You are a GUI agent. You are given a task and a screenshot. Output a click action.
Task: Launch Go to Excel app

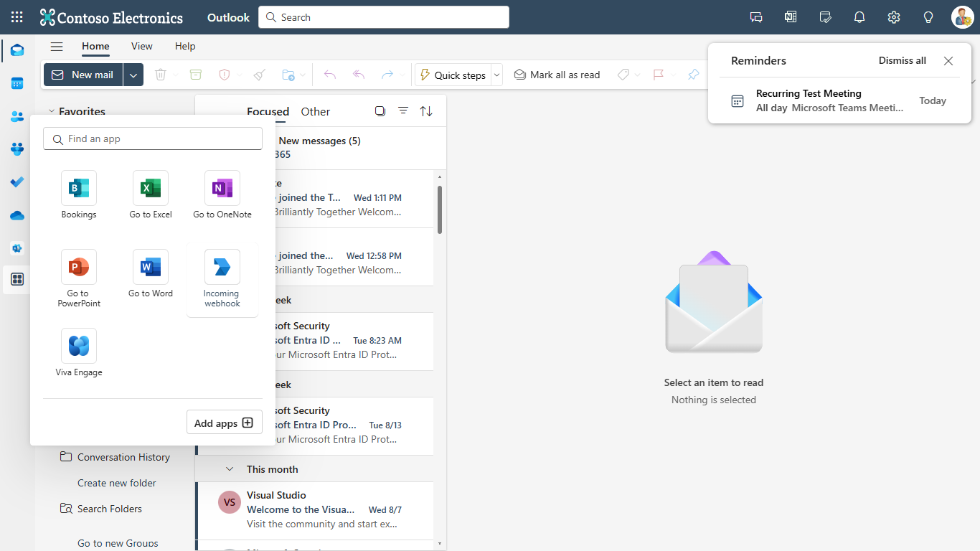pyautogui.click(x=151, y=194)
